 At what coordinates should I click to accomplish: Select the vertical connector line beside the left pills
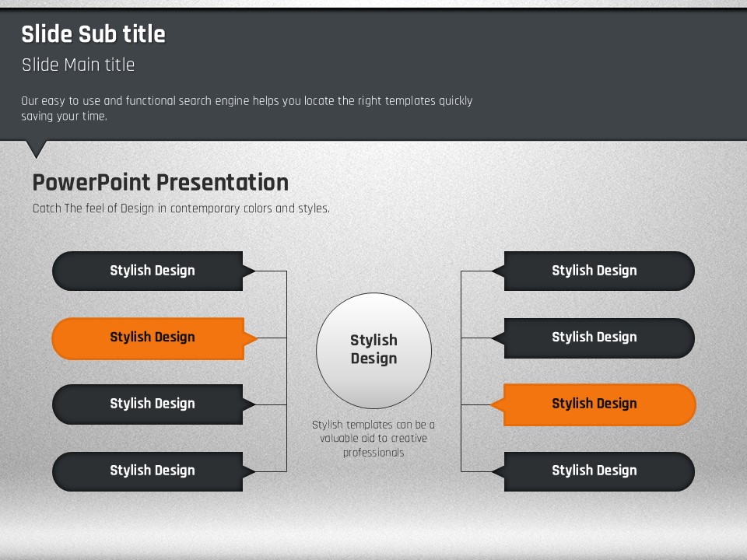click(286, 371)
